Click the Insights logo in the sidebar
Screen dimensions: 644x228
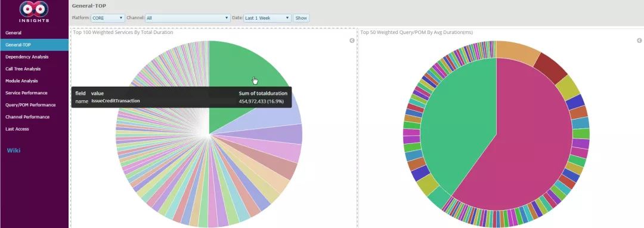coord(33,11)
